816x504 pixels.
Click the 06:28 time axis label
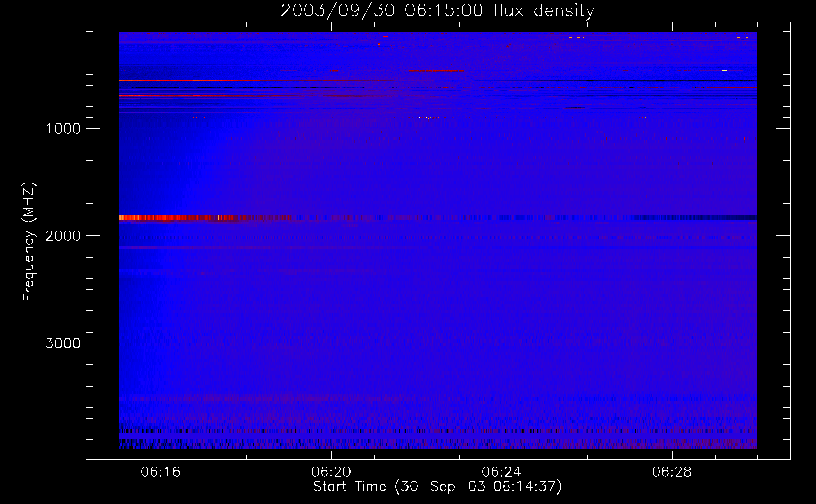click(x=672, y=472)
